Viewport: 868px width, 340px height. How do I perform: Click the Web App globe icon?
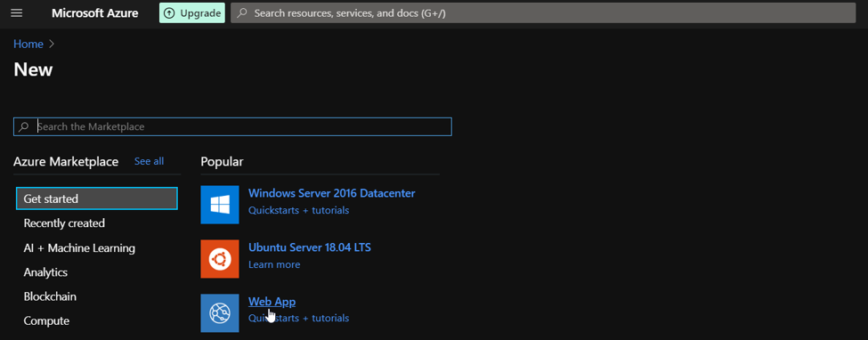(x=220, y=313)
